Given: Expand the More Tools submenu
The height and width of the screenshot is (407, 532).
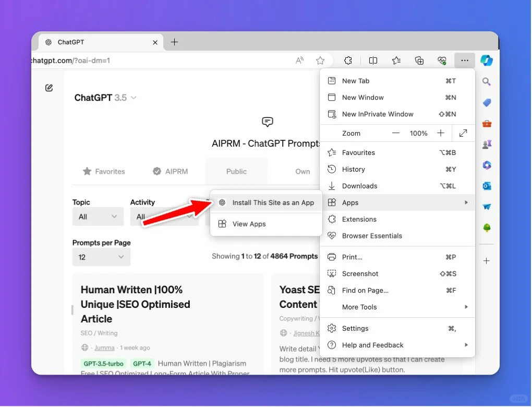Looking at the screenshot, I should click(397, 307).
